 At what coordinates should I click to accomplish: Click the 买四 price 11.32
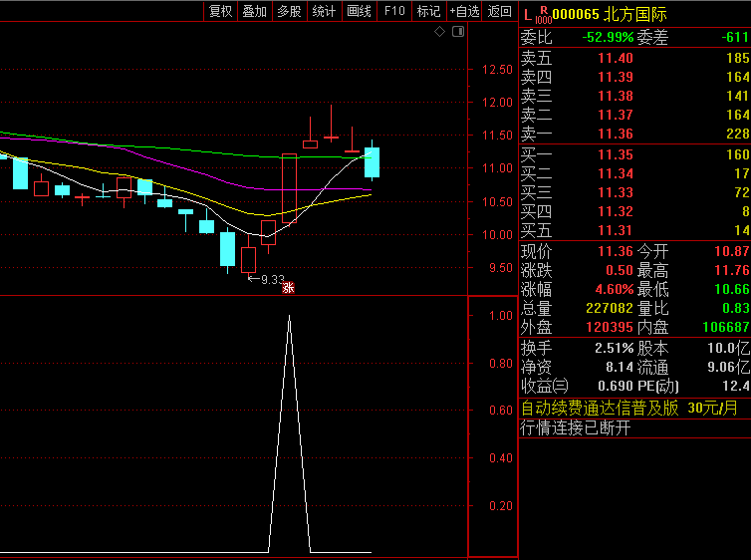click(616, 211)
